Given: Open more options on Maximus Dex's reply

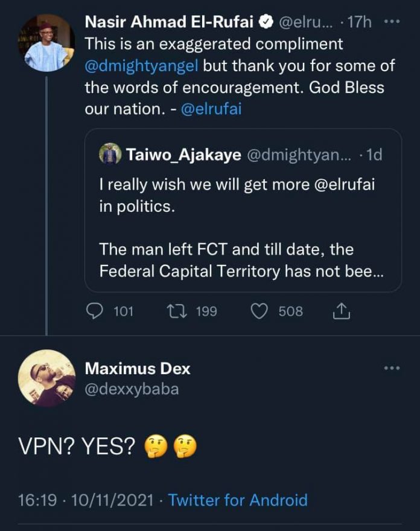Looking at the screenshot, I should coord(392,367).
